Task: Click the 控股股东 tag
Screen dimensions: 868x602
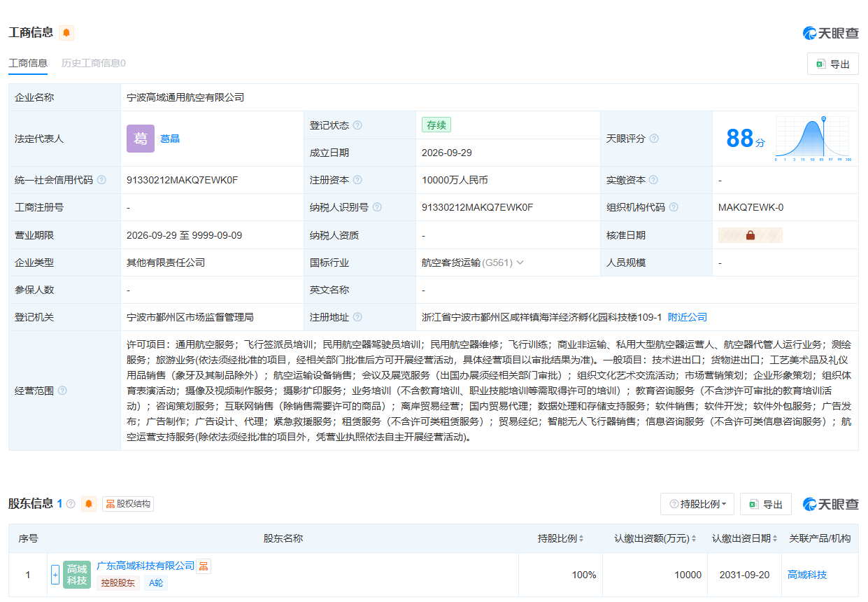Action: [x=118, y=582]
